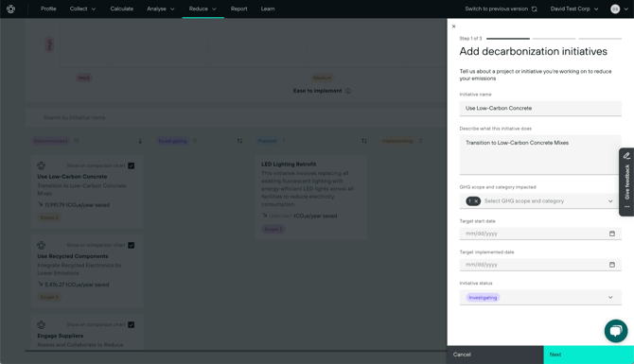The width and height of the screenshot is (634, 364).
Task: Open the Target start date calendar
Action: [611, 234]
